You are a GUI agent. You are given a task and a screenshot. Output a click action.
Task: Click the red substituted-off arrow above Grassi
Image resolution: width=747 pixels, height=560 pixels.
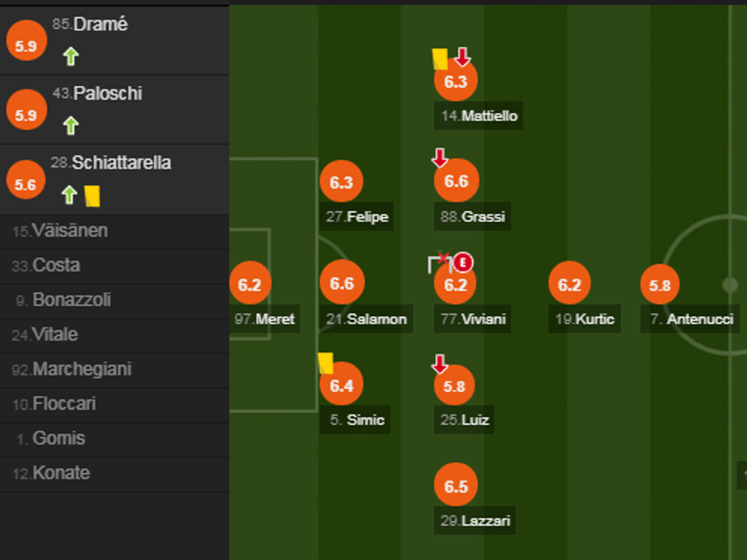tap(440, 158)
